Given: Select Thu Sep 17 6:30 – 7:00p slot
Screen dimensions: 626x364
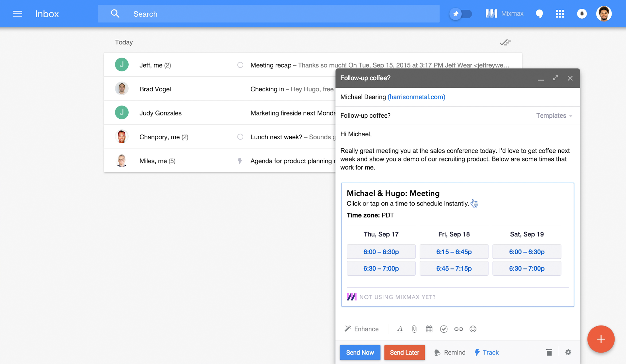Looking at the screenshot, I should pos(381,268).
